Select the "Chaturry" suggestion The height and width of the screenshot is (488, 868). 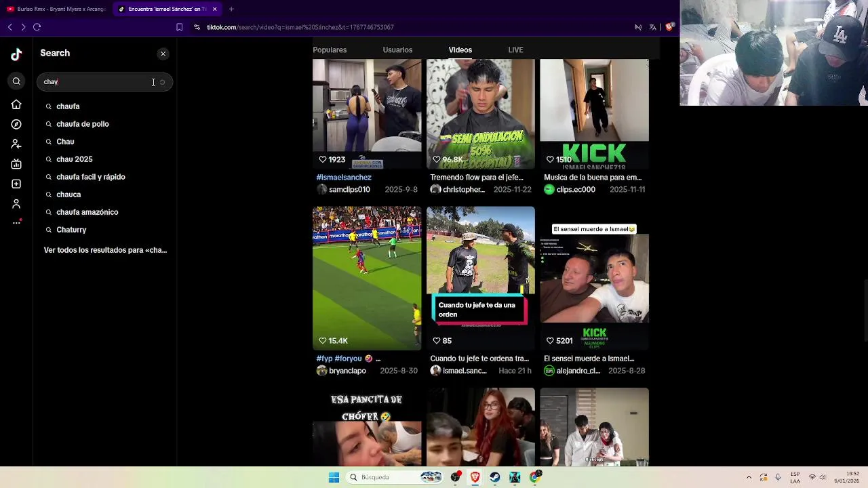pyautogui.click(x=71, y=230)
